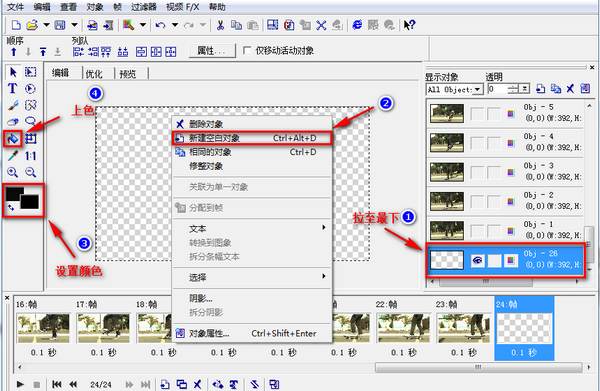
Task: Toggle visibility box of Obj - 1
Action: (477, 231)
